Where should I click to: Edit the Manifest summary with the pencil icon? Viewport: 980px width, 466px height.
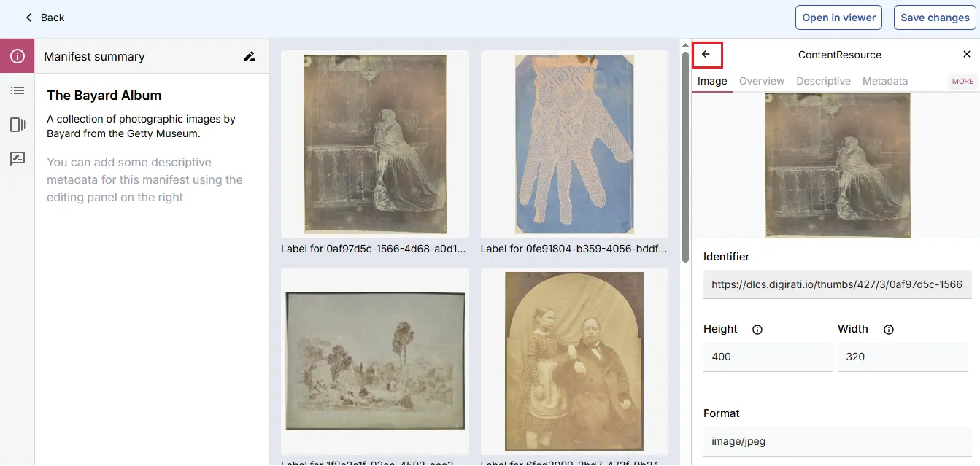tap(249, 55)
